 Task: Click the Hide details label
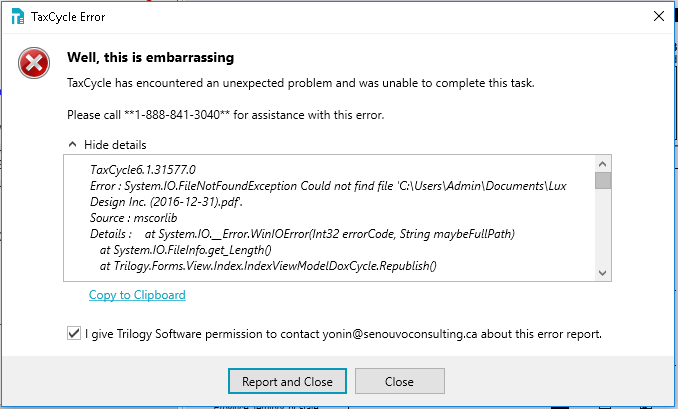point(115,144)
